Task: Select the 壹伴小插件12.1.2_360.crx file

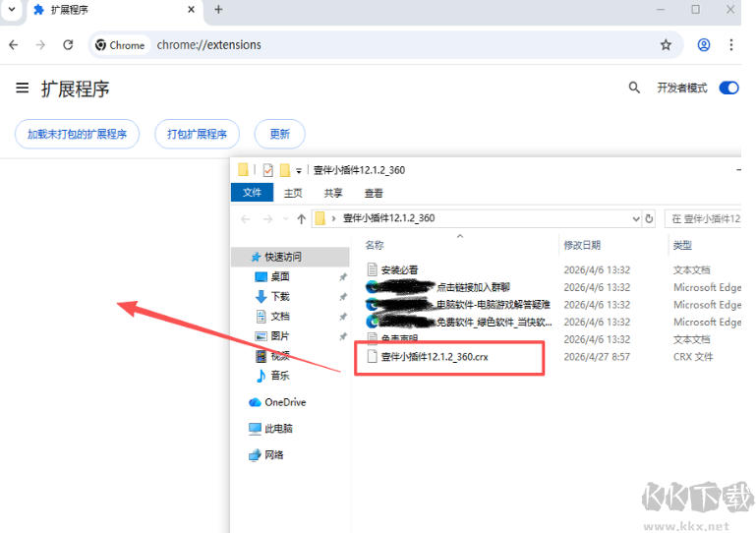Action: click(434, 356)
